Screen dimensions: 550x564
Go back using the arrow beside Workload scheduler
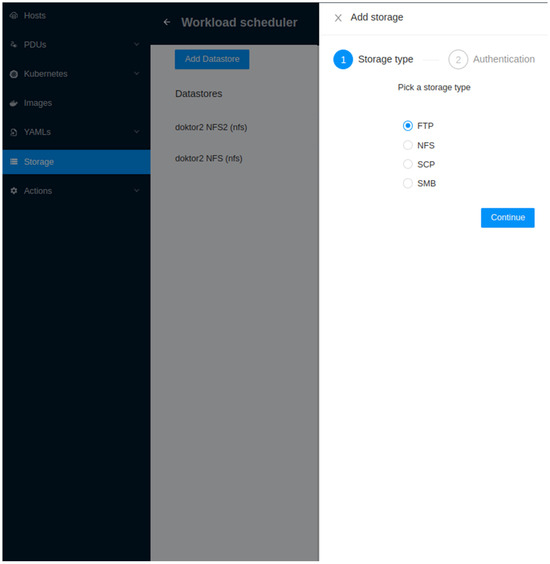pyautogui.click(x=167, y=22)
